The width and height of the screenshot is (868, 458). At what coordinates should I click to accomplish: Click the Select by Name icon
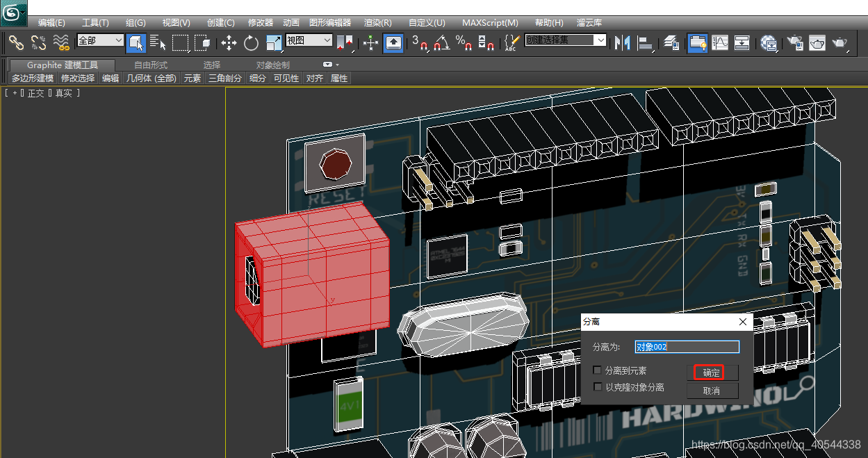click(158, 43)
